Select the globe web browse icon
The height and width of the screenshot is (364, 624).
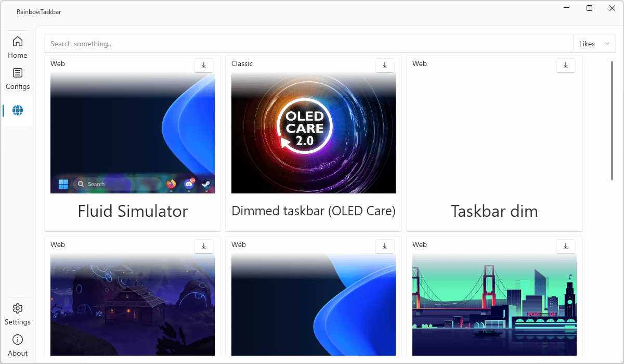click(x=18, y=110)
